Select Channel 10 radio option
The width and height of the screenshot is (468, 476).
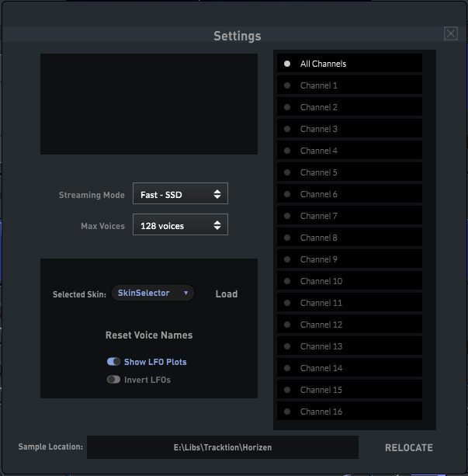(349, 281)
